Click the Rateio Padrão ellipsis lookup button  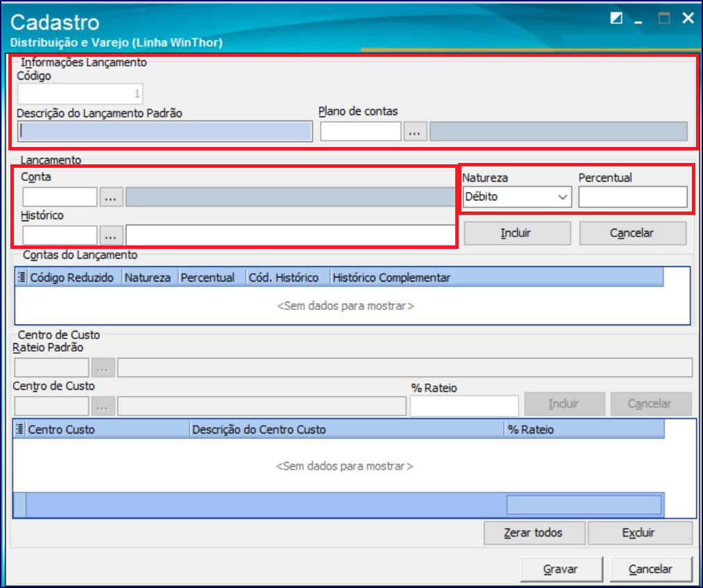point(103,368)
